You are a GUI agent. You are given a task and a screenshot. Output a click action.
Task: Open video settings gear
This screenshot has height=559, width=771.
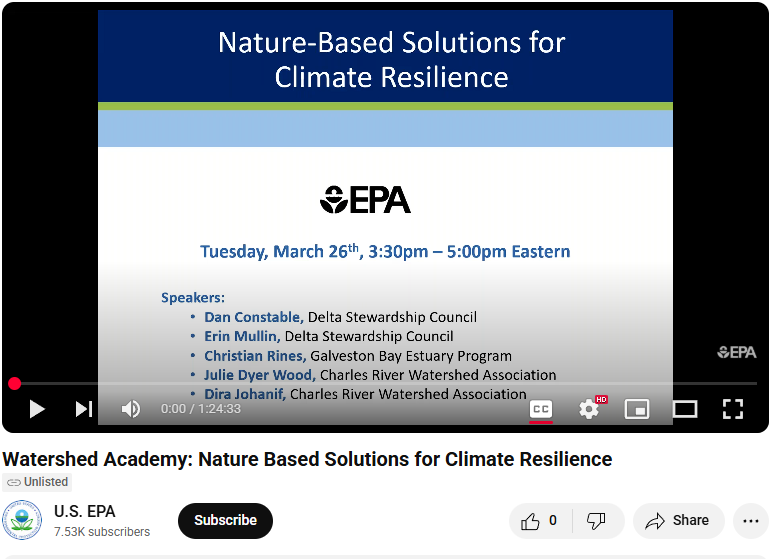coord(589,409)
